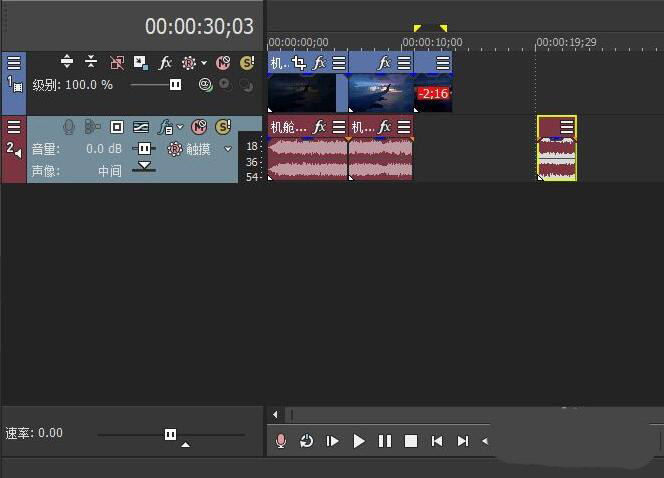Viewport: 664px width, 478px height.
Task: Go to end of project
Action: (463, 441)
